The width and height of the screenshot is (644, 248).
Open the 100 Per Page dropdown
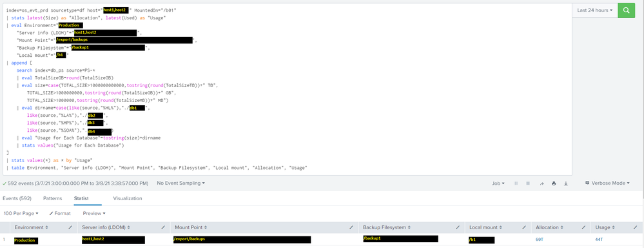21,214
